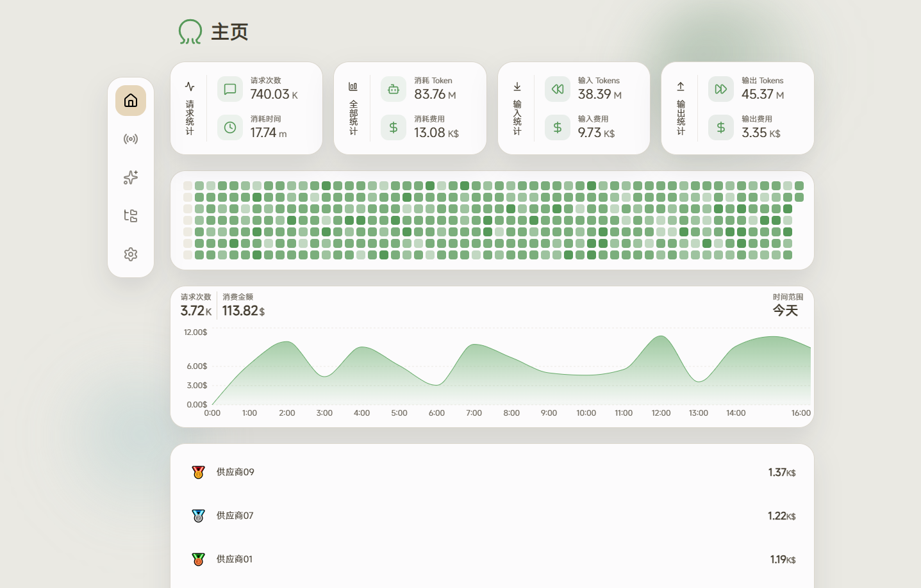Click the gold medal beside 供应商09
921x588 pixels.
[x=198, y=472]
